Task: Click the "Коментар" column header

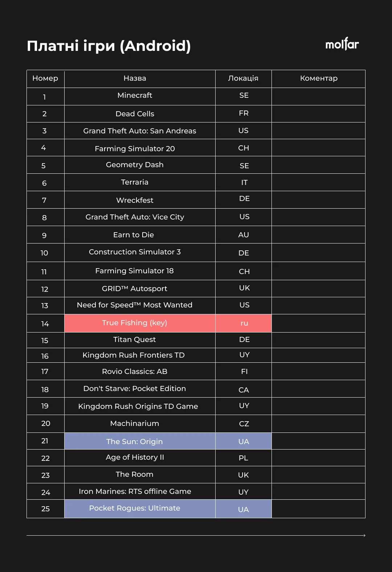Action: [319, 78]
